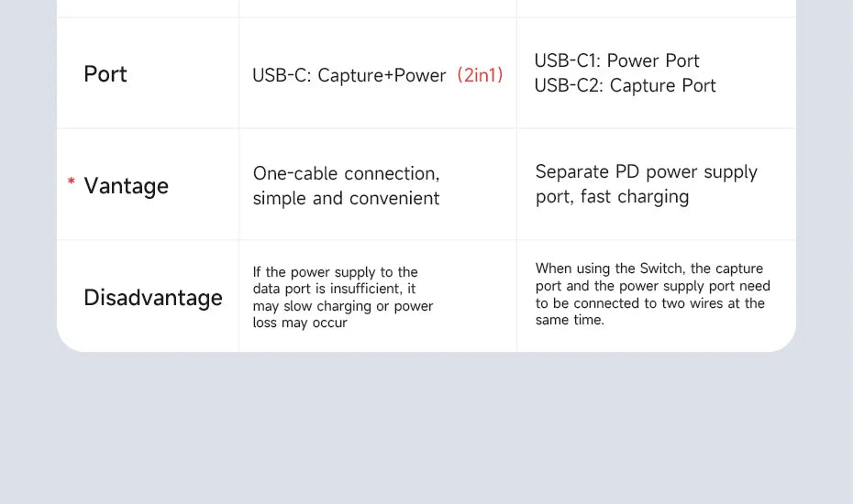The image size is (853, 504).
Task: Select the "Vantage" row label
Action: coord(127,186)
